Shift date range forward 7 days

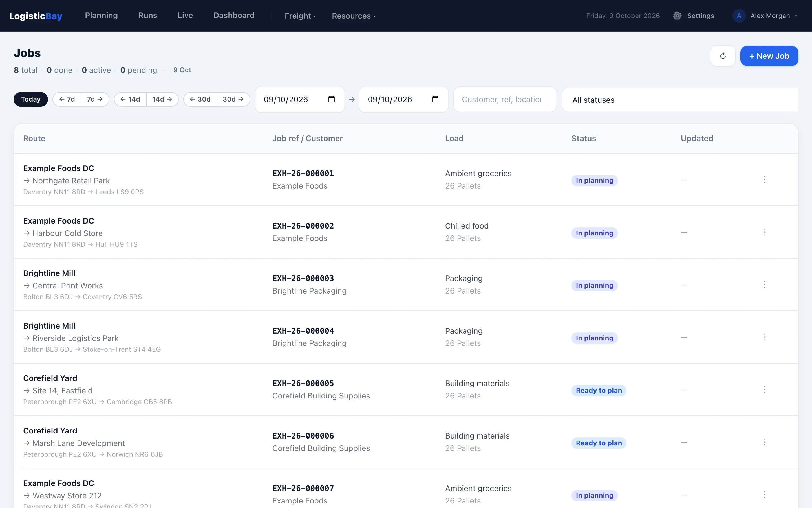[95, 99]
